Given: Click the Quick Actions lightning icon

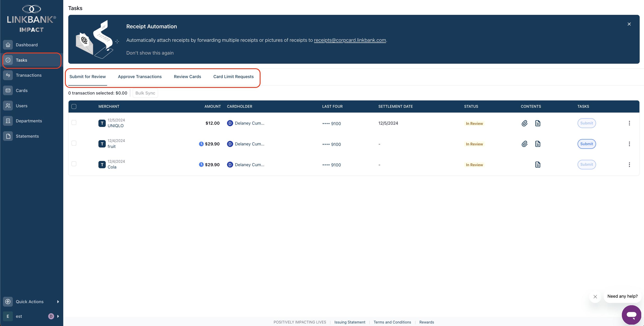Looking at the screenshot, I should 8,302.
